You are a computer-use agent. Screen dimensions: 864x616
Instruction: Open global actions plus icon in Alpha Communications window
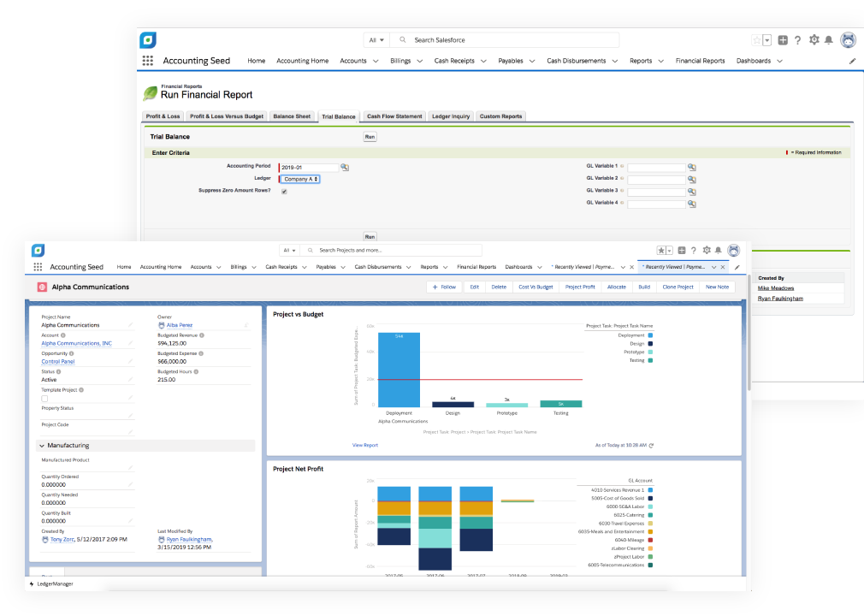pyautogui.click(x=682, y=250)
